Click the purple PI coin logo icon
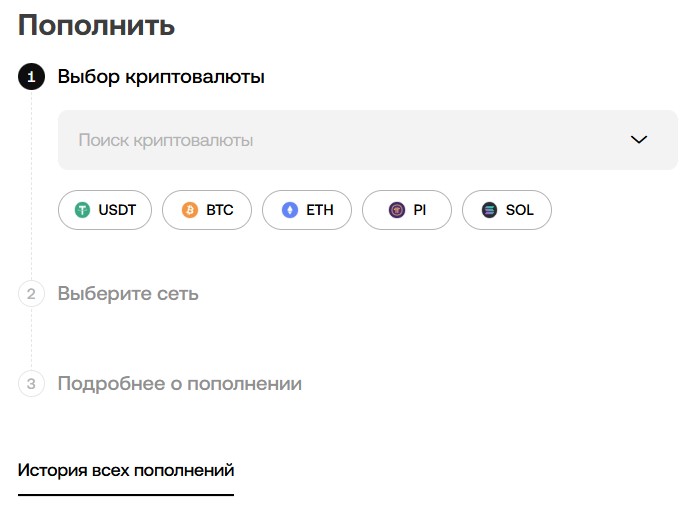Image resolution: width=700 pixels, height=515 pixels. tap(396, 210)
